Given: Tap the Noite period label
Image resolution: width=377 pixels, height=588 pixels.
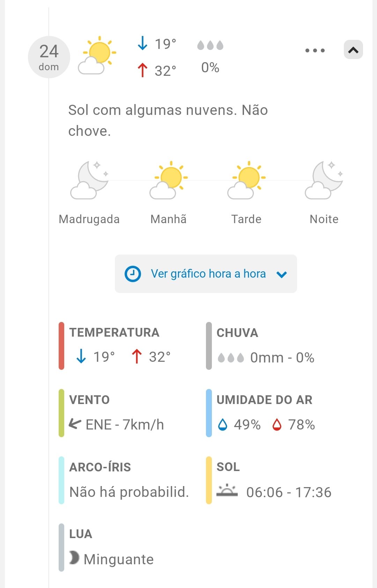Looking at the screenshot, I should point(324,219).
